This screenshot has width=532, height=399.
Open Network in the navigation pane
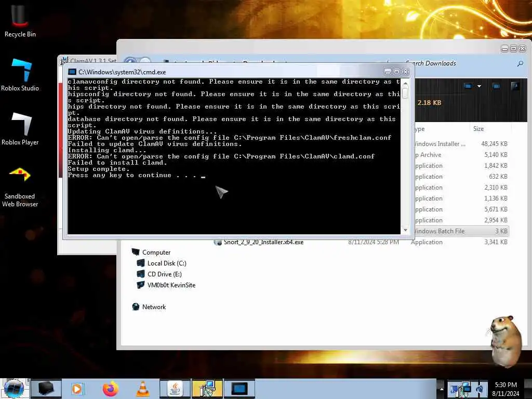[149, 307]
